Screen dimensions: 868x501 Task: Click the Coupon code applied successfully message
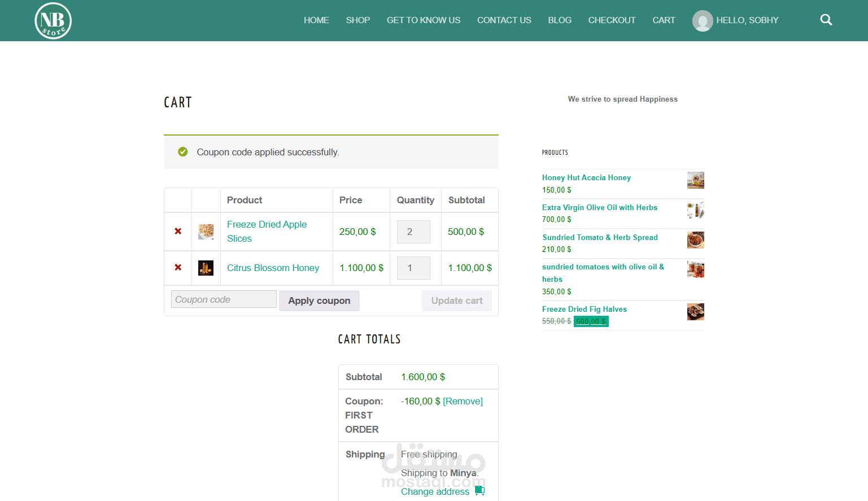(268, 152)
